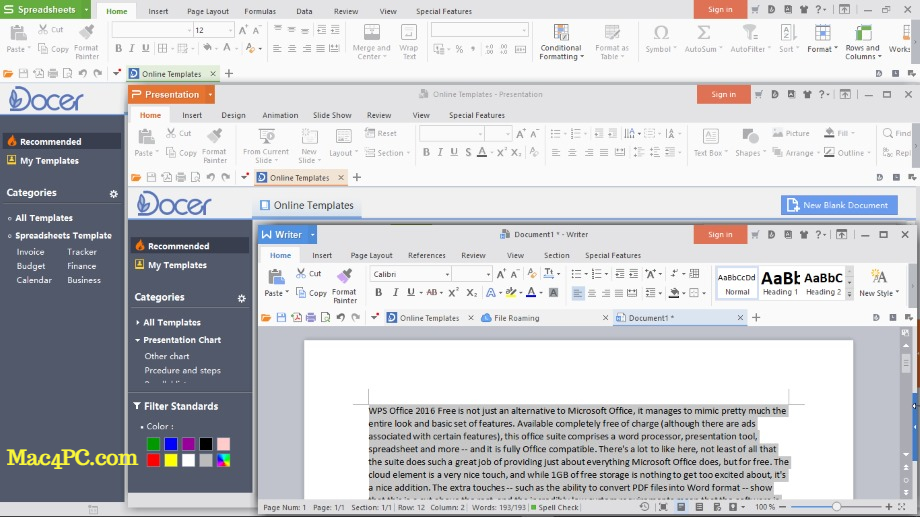Open Presentation Animation tab
The height and width of the screenshot is (518, 920).
280,115
